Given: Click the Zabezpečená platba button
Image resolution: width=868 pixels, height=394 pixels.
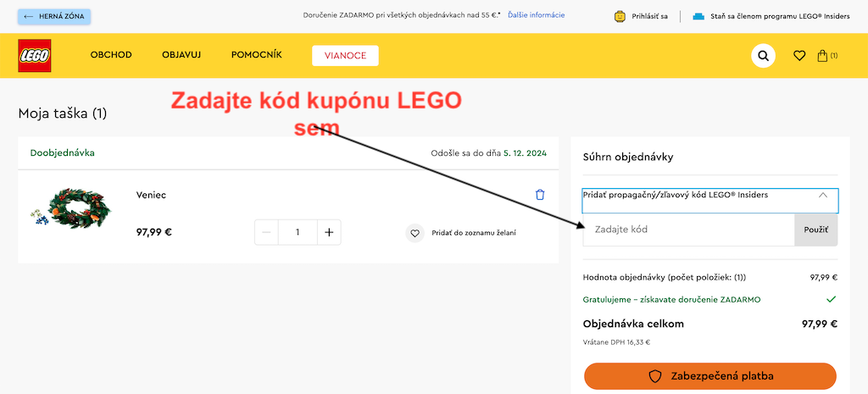Looking at the screenshot, I should [x=710, y=376].
